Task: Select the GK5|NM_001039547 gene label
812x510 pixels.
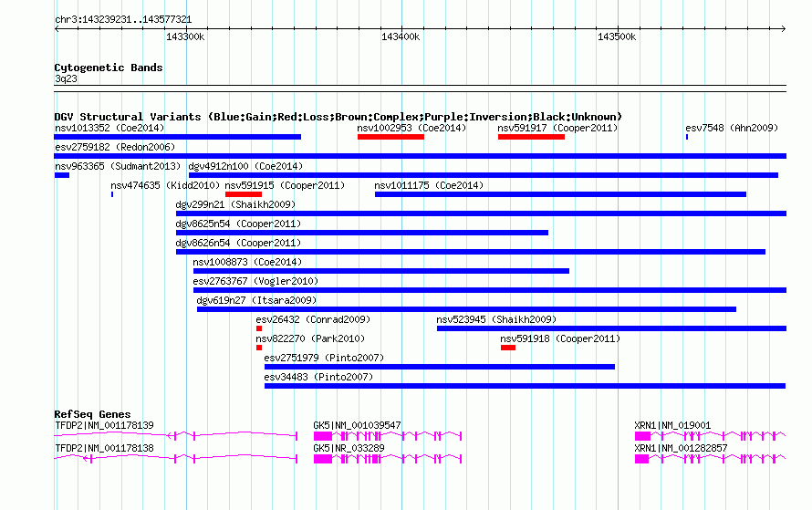Action: pos(357,425)
